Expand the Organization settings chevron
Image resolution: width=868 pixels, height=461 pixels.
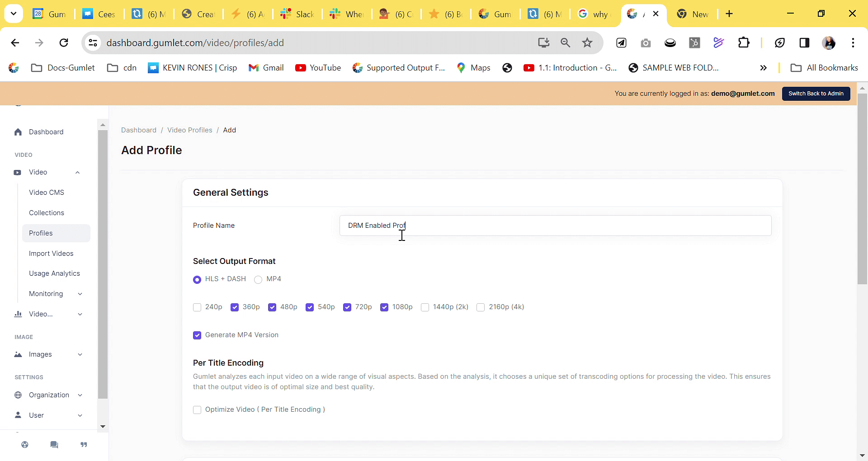click(x=80, y=395)
